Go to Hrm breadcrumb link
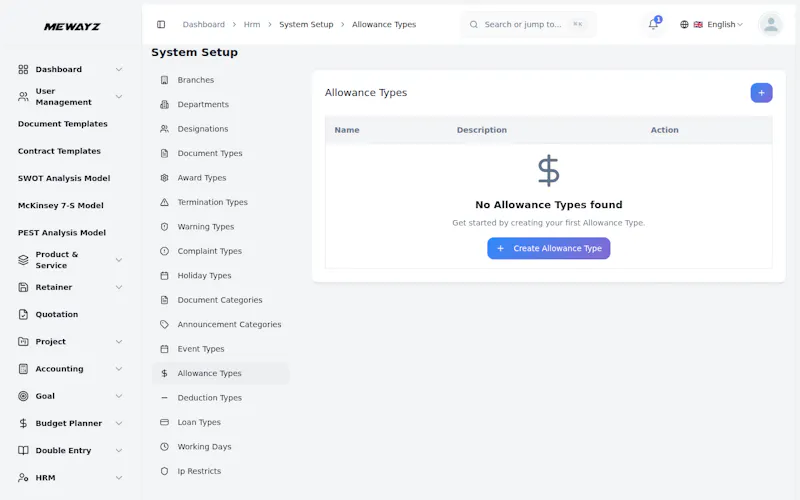 click(252, 24)
